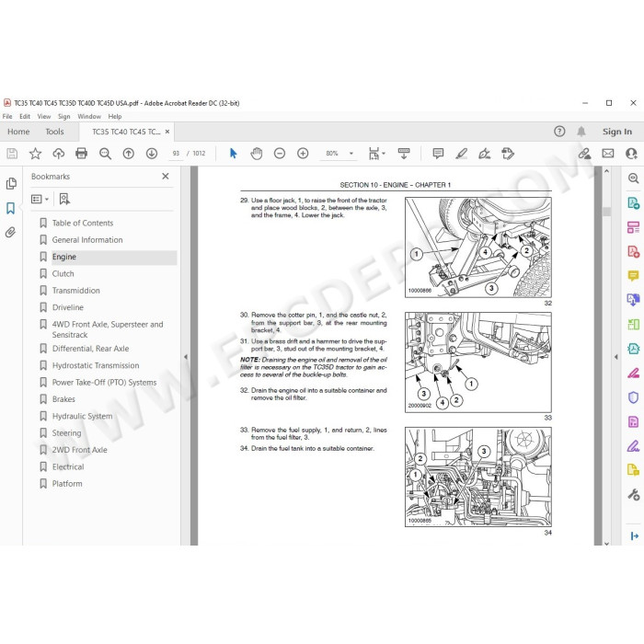Screen dimensions: 644x644
Task: Expand right pane with bottom arrow icon
Action: click(634, 536)
